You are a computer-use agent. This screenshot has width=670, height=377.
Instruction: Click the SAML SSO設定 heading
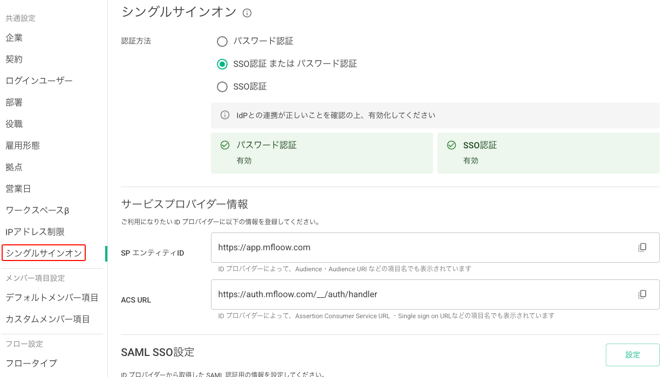158,352
